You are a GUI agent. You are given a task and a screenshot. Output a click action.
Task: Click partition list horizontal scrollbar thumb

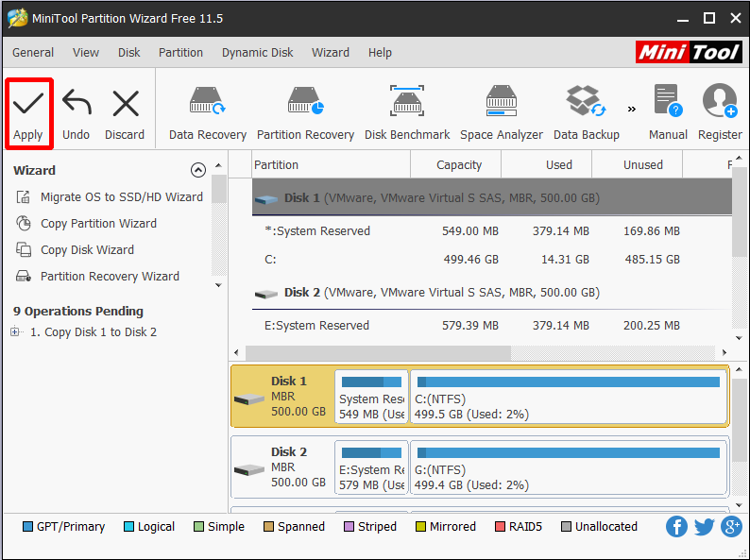(378, 353)
